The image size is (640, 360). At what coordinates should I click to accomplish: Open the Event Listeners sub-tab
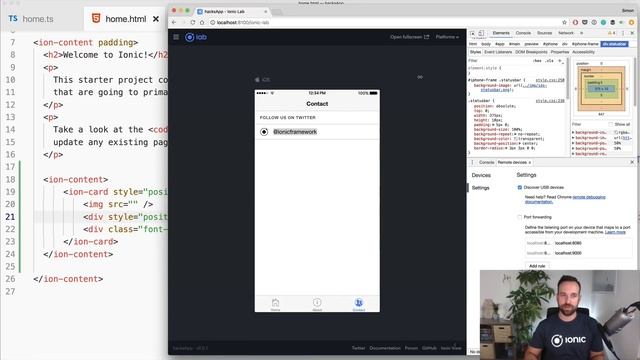pyautogui.click(x=498, y=52)
